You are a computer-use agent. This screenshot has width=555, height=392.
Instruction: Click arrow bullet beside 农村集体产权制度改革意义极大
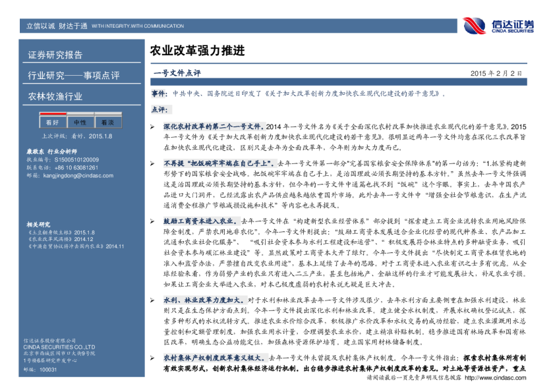152,356
